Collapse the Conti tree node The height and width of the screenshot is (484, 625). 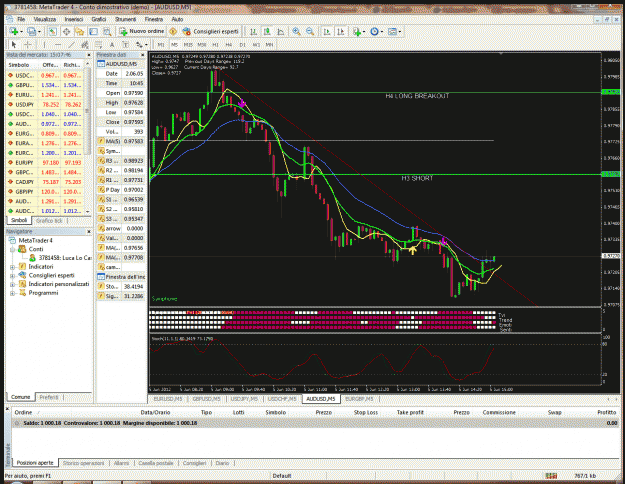click(x=12, y=249)
